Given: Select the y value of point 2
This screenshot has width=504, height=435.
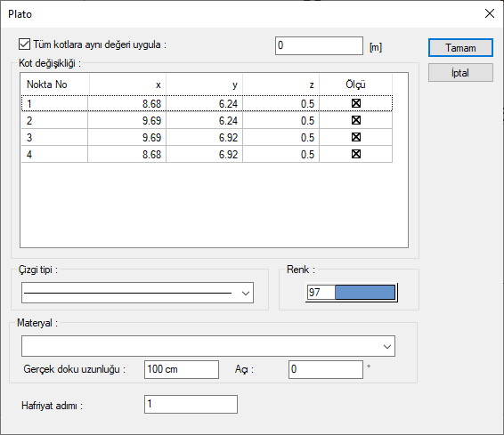Looking at the screenshot, I should coord(204,121).
